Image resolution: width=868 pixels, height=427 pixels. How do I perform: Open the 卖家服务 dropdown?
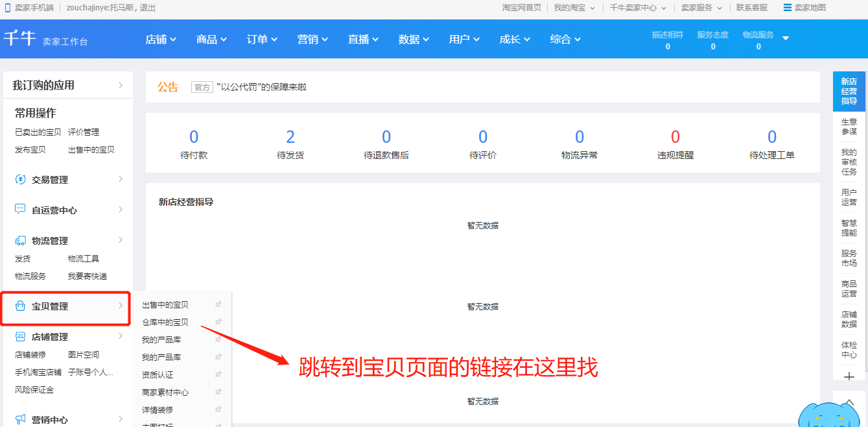(701, 8)
